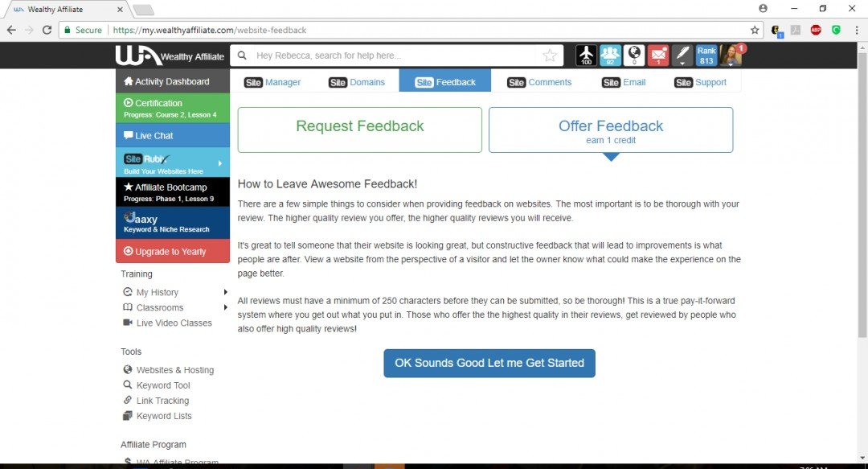
Task: Open the Site Support tab
Action: [700, 82]
